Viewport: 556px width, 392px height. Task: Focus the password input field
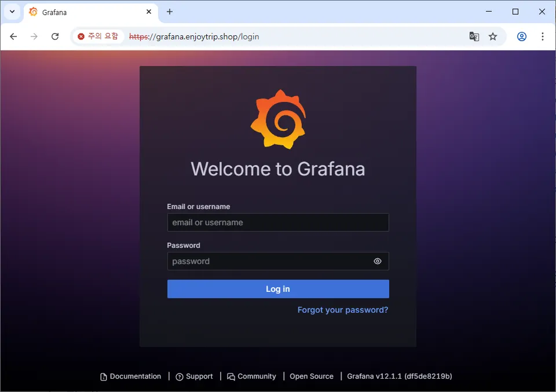coord(278,261)
